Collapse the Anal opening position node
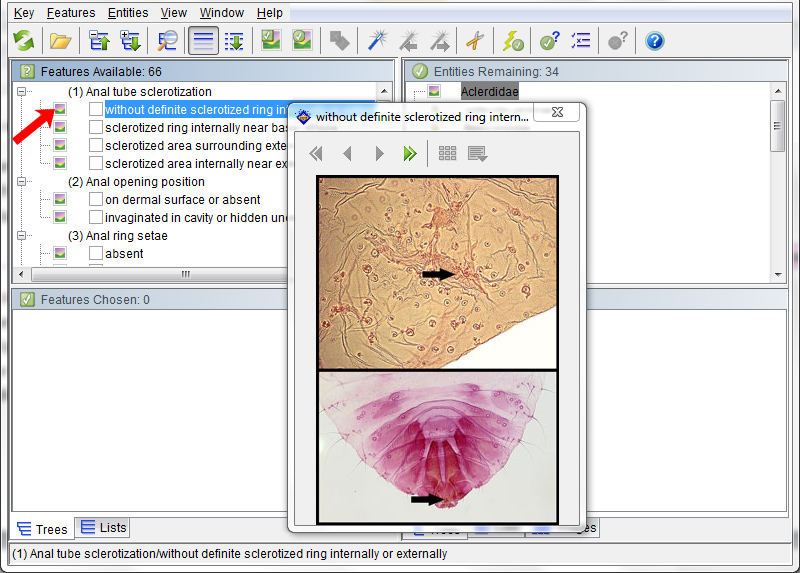800x573 pixels. tap(22, 182)
